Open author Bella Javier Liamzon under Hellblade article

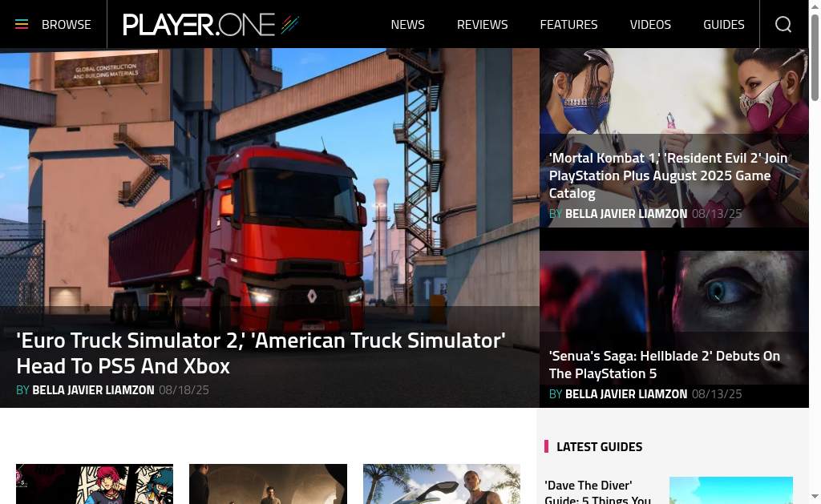[626, 394]
